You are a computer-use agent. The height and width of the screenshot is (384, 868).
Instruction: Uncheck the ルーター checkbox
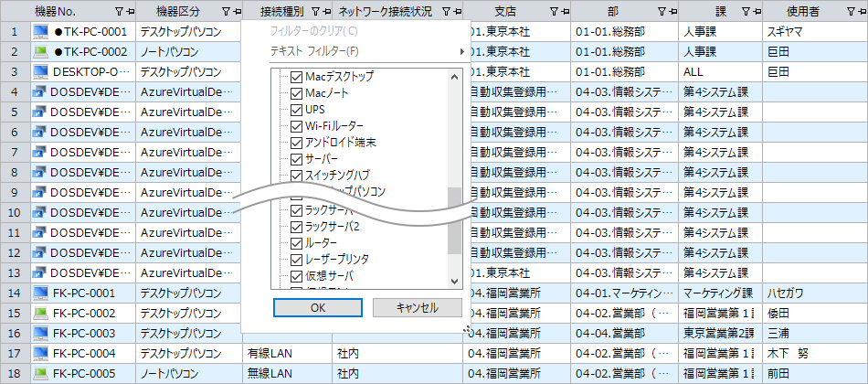click(x=297, y=242)
